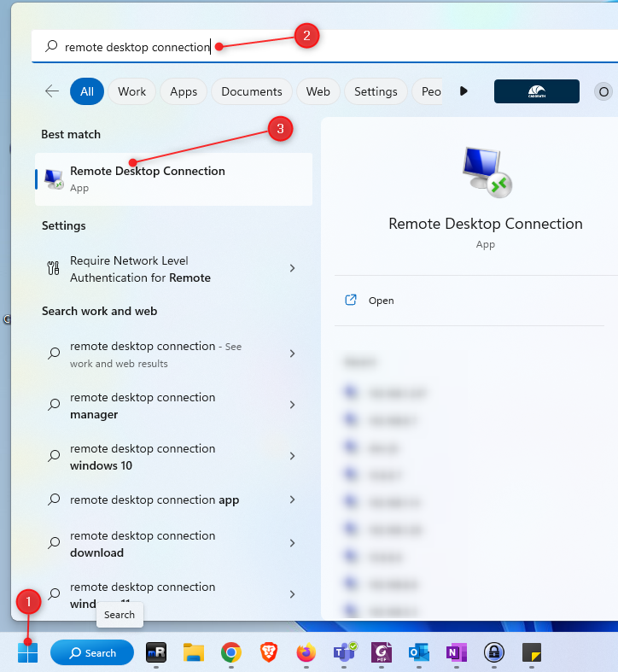The width and height of the screenshot is (618, 672).
Task: Open the user account circle icon
Action: 603,91
